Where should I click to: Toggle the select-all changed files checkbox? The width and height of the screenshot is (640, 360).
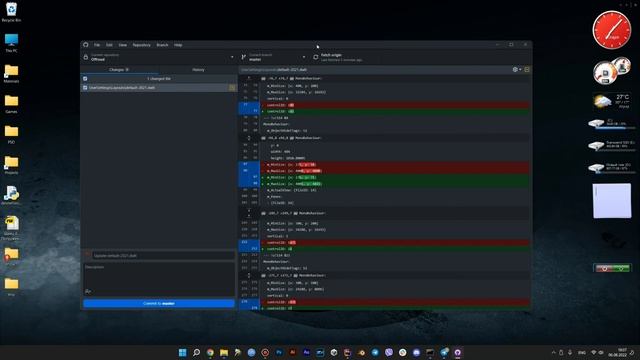(x=85, y=79)
